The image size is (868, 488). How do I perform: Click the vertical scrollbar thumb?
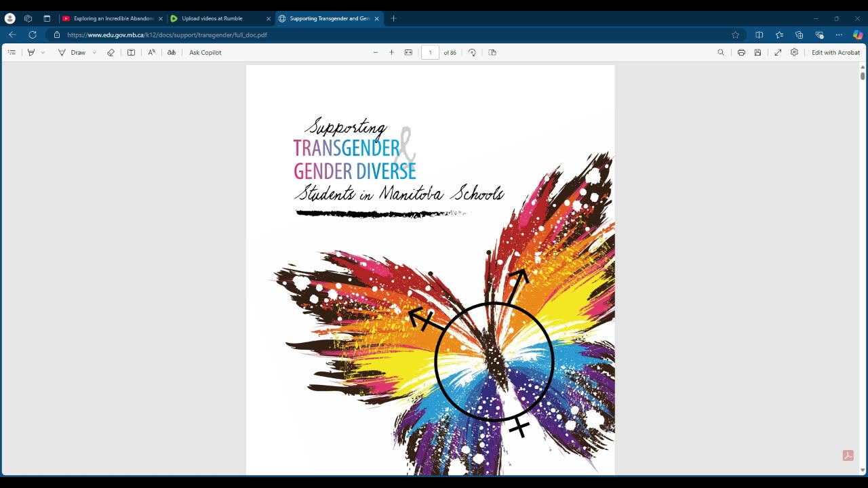[x=863, y=76]
